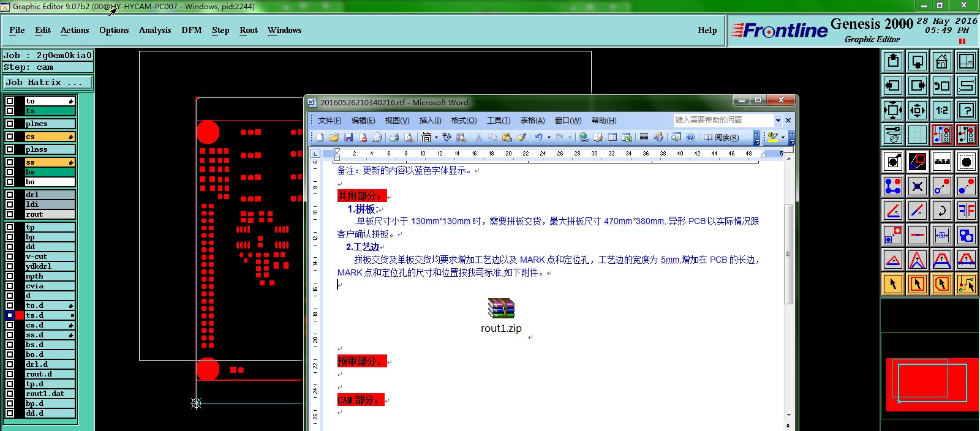Click Undo icon in Word toolbar
Viewport: 980px width, 431px height.
(538, 137)
